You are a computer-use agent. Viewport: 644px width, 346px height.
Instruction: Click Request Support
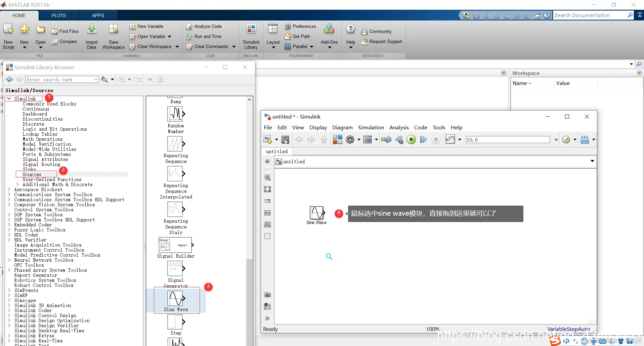382,42
